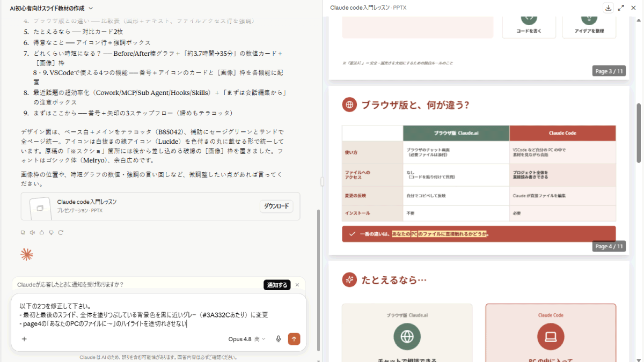Click the globe icon in the ブラウザ版 Claude.ai card

coord(407,337)
